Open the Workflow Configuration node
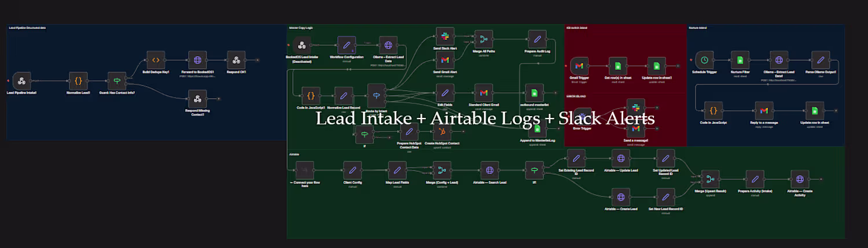This screenshot has width=868, height=248. click(x=346, y=45)
